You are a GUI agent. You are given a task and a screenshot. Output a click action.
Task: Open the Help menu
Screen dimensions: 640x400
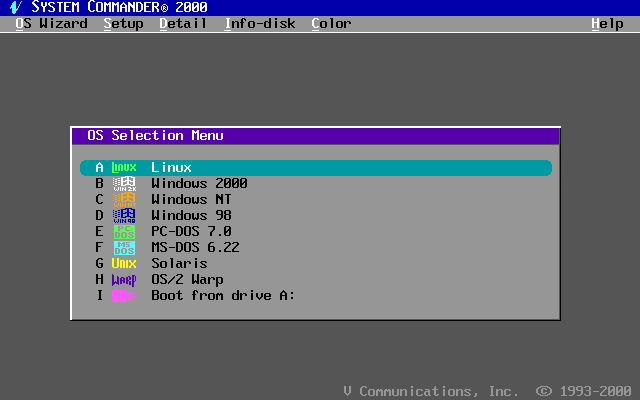tap(607, 23)
